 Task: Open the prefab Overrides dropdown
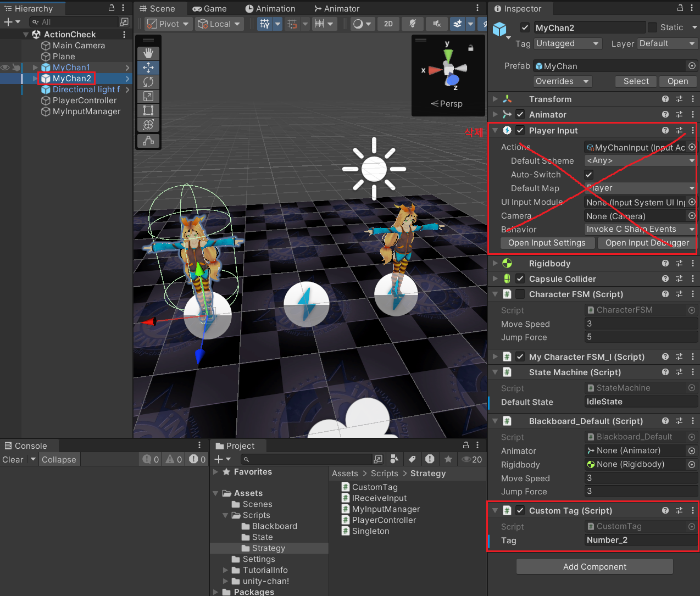563,81
